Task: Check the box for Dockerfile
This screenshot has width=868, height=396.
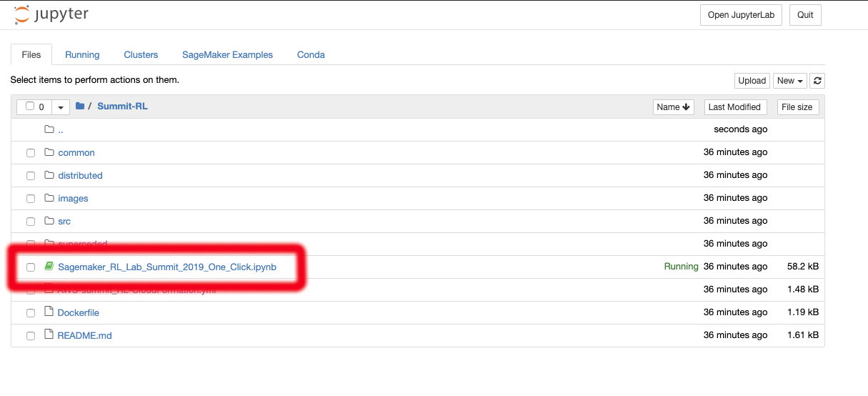Action: coord(31,313)
